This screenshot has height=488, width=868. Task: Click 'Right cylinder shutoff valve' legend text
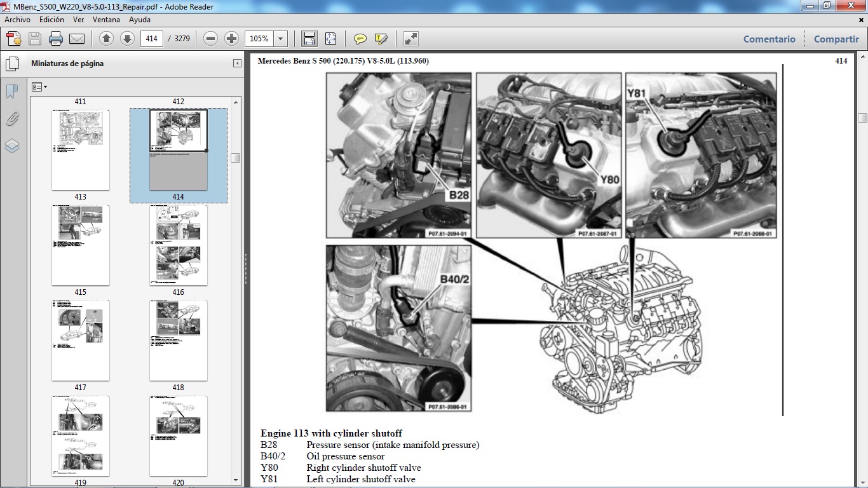coord(363,468)
